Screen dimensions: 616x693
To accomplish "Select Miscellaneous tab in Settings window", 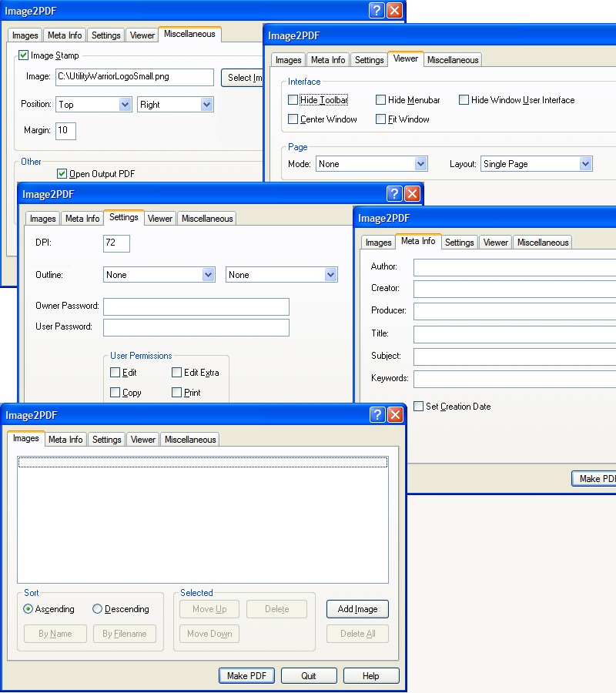I will tap(207, 219).
